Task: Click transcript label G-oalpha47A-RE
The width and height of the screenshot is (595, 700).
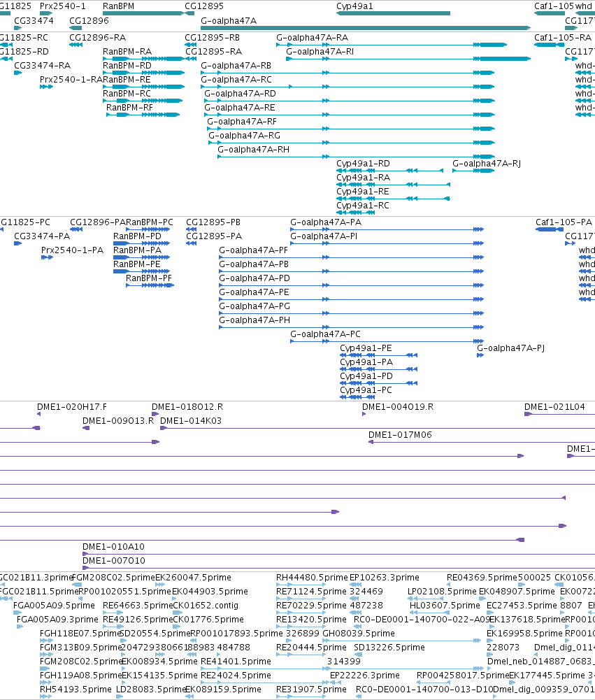Action: (x=240, y=108)
